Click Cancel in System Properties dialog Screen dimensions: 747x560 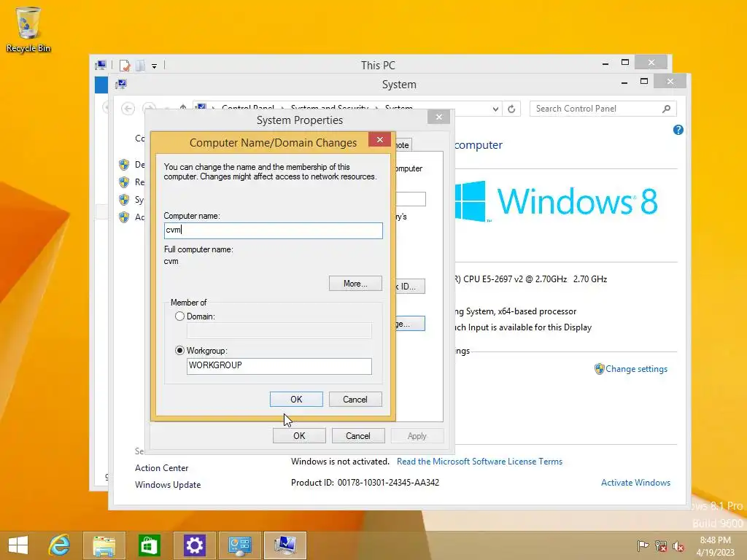pyautogui.click(x=358, y=436)
